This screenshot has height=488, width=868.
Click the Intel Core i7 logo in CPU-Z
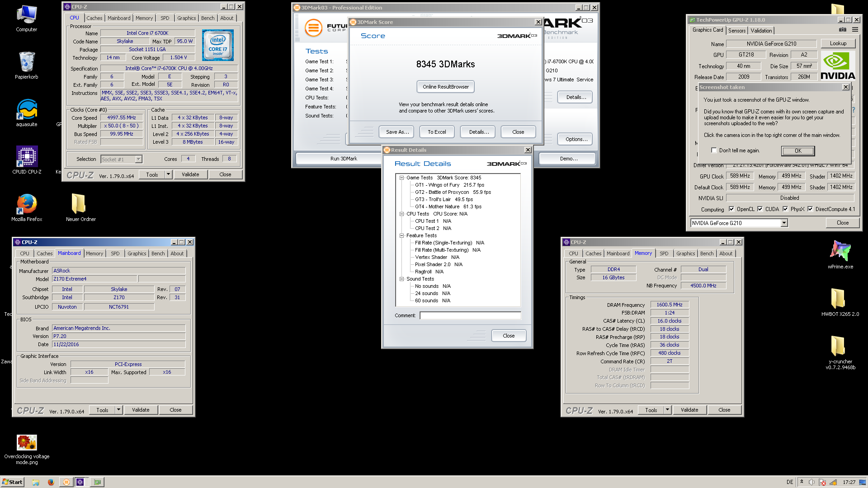click(217, 45)
